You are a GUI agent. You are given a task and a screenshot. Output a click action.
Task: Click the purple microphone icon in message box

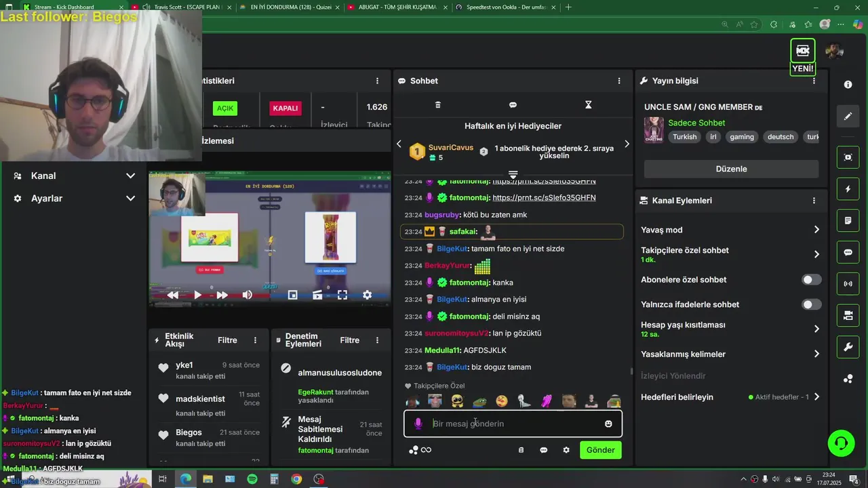click(418, 424)
